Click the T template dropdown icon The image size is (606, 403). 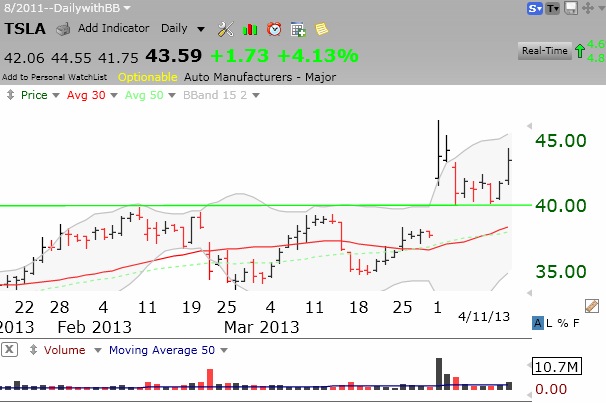point(552,9)
